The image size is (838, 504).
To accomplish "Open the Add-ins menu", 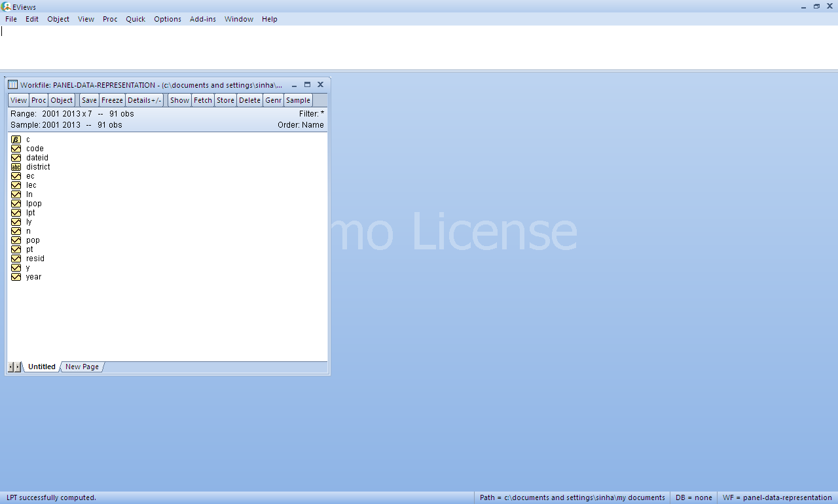I will (203, 19).
